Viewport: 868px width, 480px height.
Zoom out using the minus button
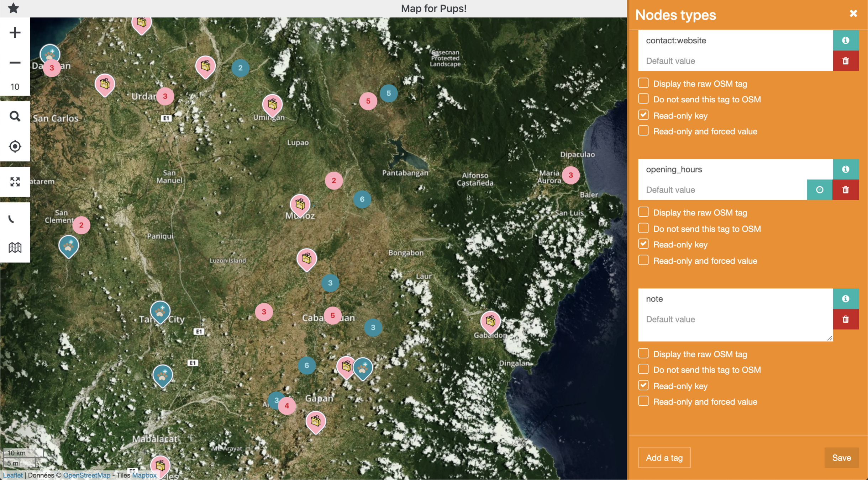(15, 63)
